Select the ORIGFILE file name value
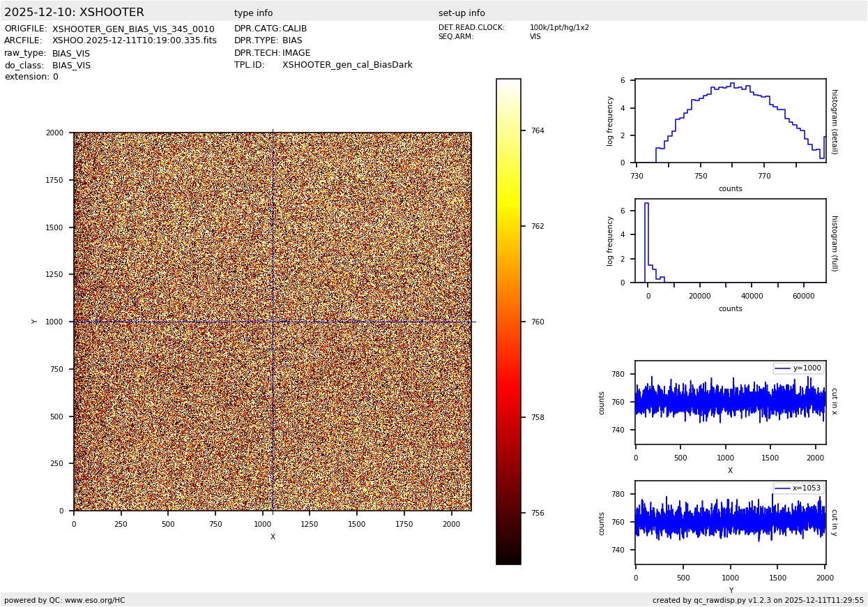The image size is (868, 607). (133, 29)
